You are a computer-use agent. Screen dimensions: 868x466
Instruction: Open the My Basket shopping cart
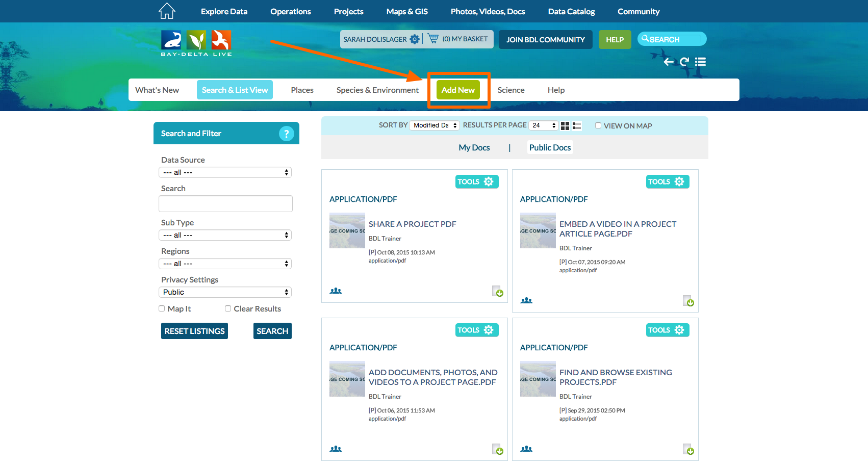coord(433,39)
